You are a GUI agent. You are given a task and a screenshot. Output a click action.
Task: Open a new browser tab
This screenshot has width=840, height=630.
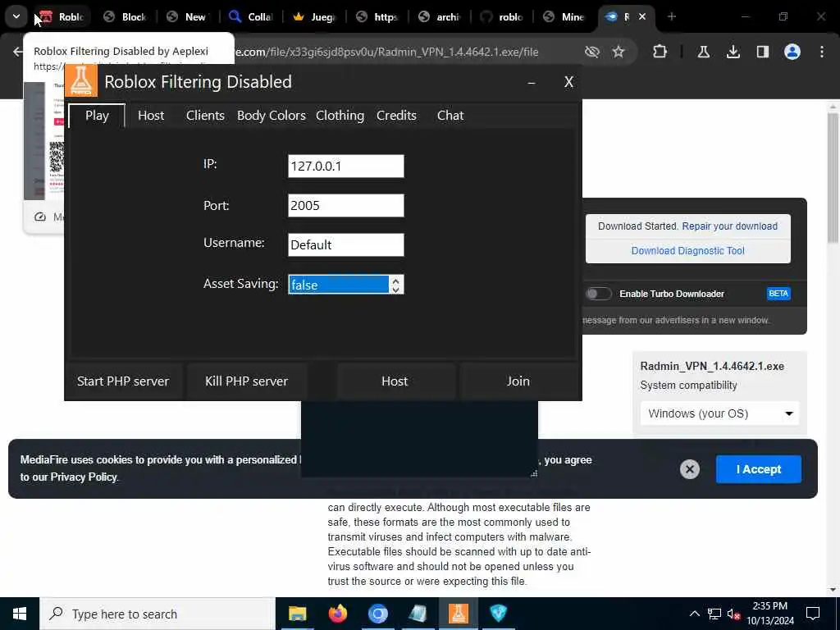[671, 16]
